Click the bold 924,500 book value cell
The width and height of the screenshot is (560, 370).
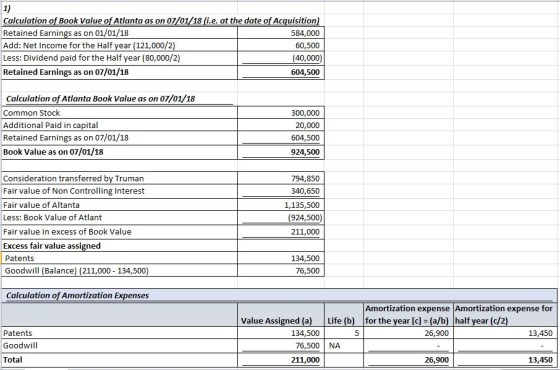click(281, 152)
